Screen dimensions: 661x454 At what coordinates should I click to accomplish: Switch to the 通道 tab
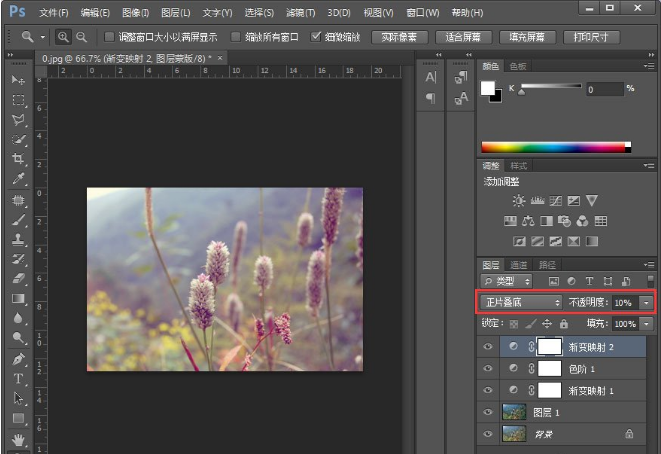[519, 265]
